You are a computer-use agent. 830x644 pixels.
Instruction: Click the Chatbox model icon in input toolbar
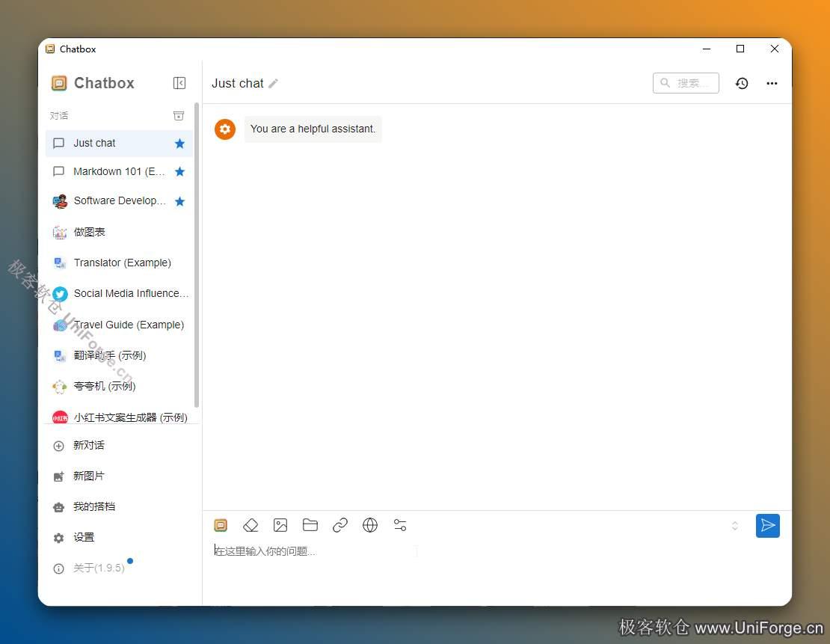221,525
